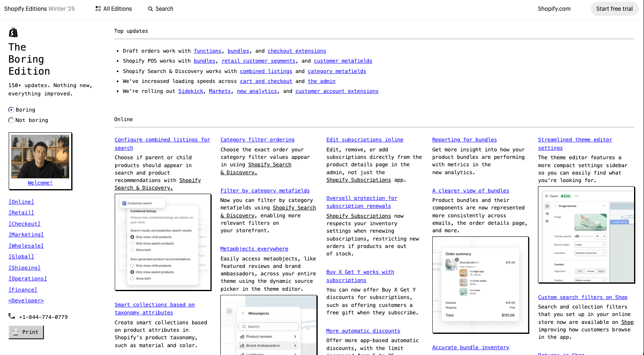
Task: Open Edit subscriptions inline link
Action: [x=364, y=140]
